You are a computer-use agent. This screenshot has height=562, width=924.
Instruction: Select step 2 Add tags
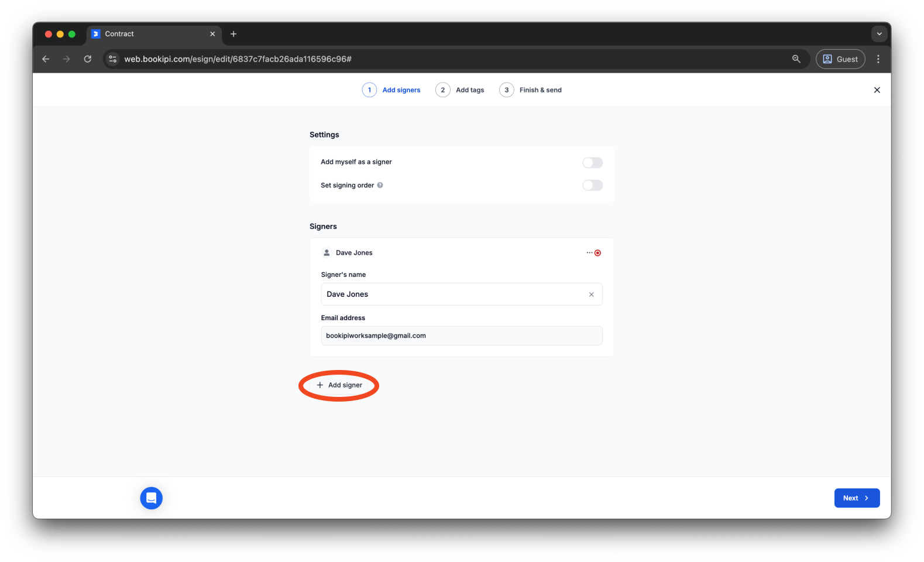[460, 90]
